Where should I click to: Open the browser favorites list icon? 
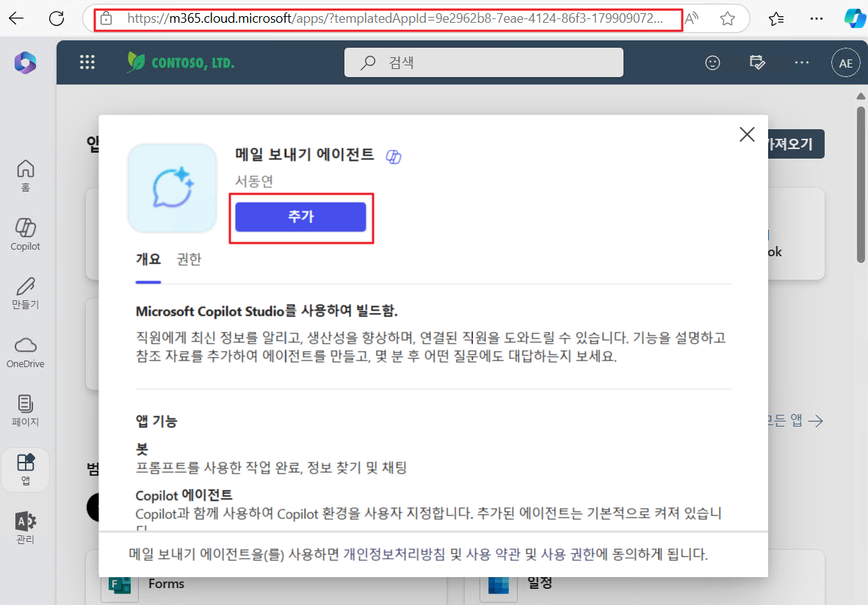pos(776,19)
